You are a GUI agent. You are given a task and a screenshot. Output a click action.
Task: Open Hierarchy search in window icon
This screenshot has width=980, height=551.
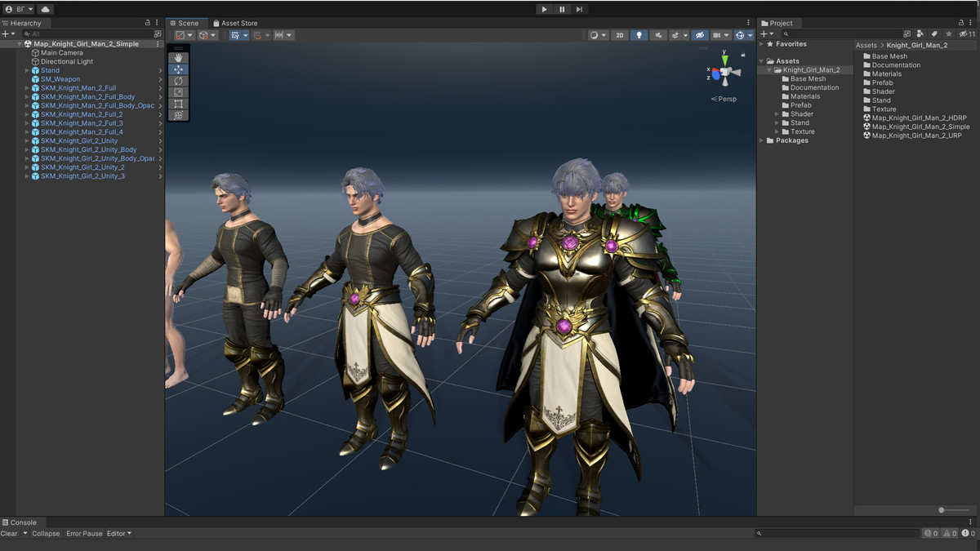(x=158, y=34)
